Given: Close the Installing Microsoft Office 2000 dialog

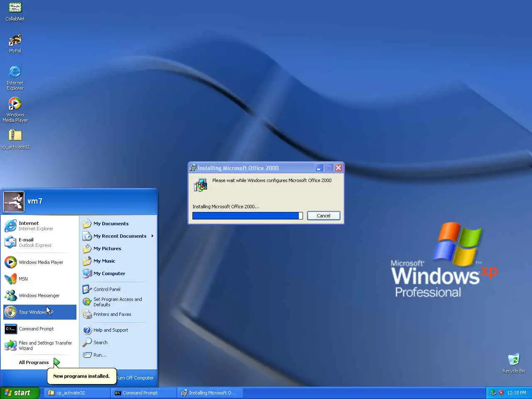Looking at the screenshot, I should pos(338,168).
